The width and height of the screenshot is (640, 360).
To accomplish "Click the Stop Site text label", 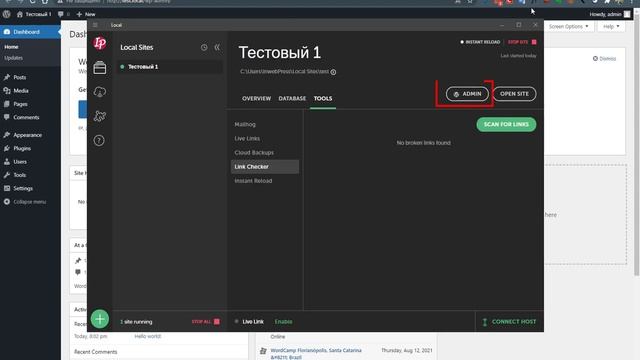I will 518,42.
